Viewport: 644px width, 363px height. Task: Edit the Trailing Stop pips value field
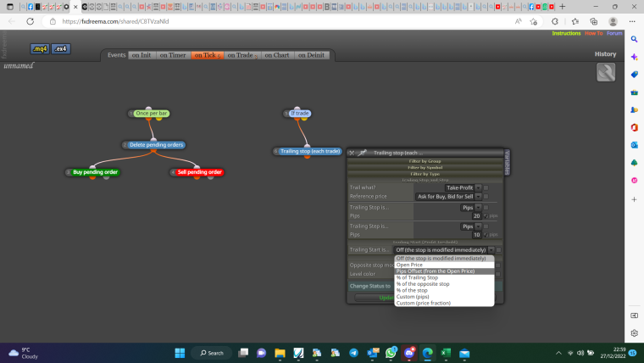[476, 215]
